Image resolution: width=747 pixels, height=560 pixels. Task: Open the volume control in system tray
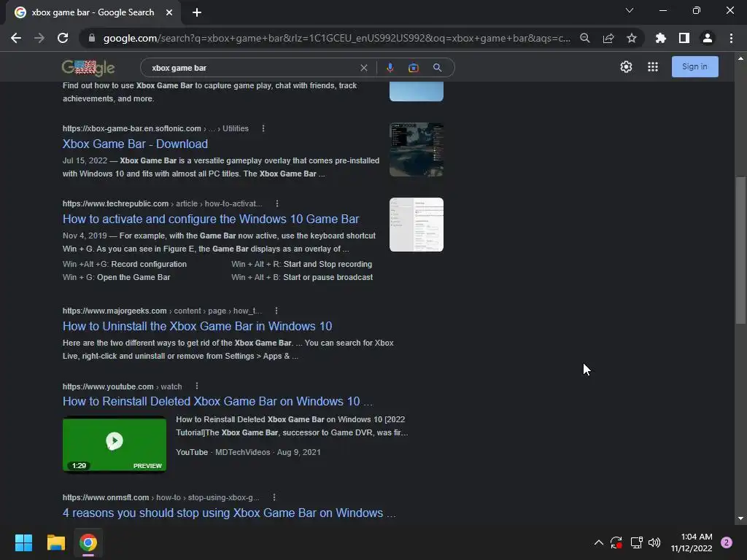[x=654, y=542]
